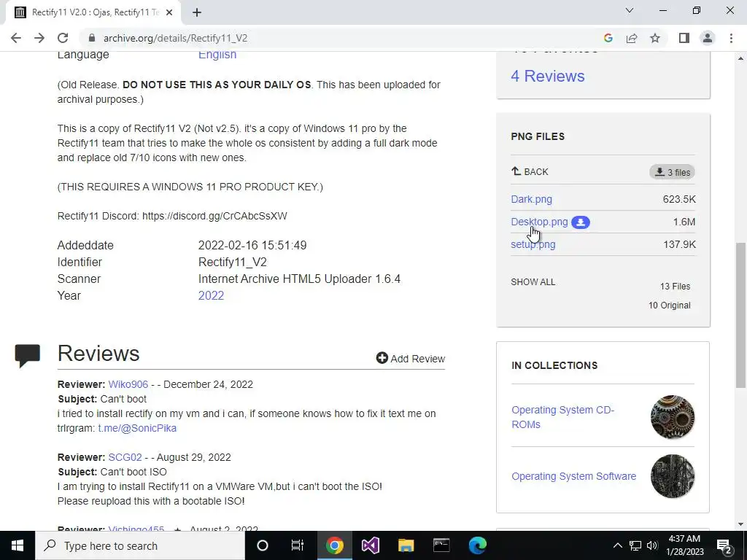Open a new browser tab
This screenshot has width=747, height=560.
click(197, 13)
